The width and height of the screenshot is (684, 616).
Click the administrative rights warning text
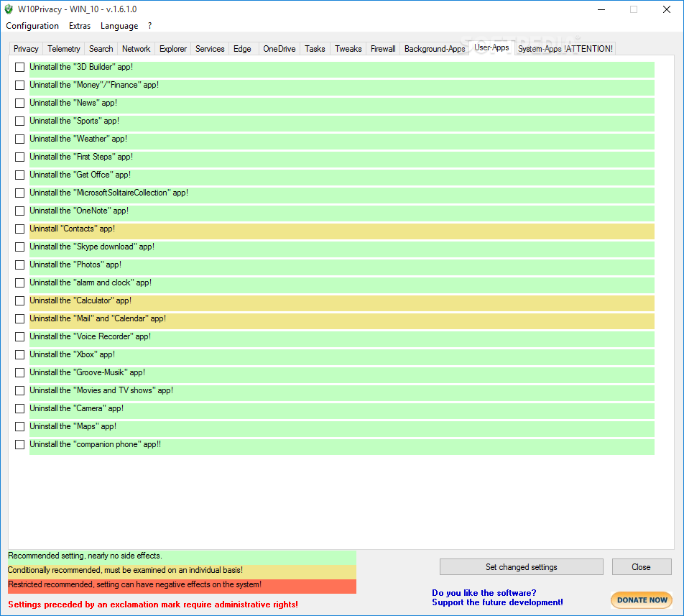coord(152,604)
